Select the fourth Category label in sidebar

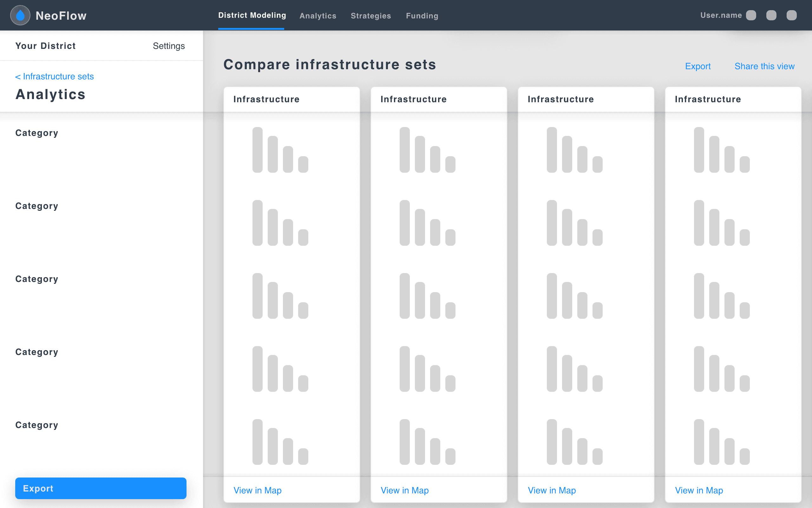(36, 352)
